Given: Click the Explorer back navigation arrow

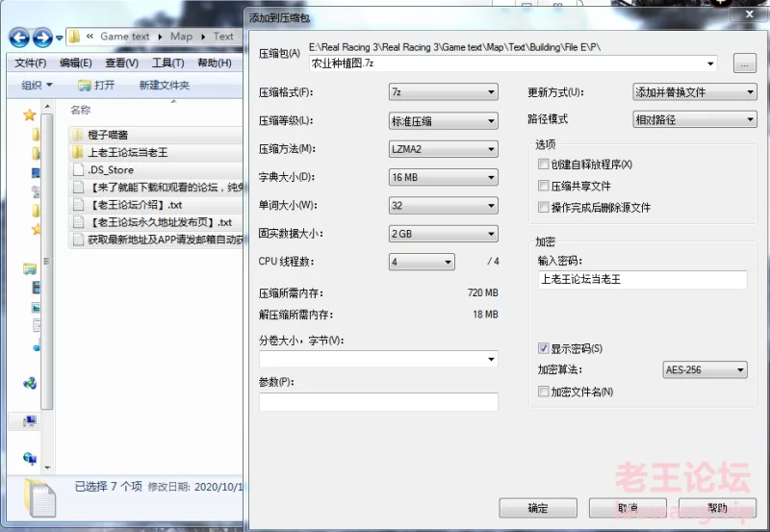Looking at the screenshot, I should coord(19,38).
